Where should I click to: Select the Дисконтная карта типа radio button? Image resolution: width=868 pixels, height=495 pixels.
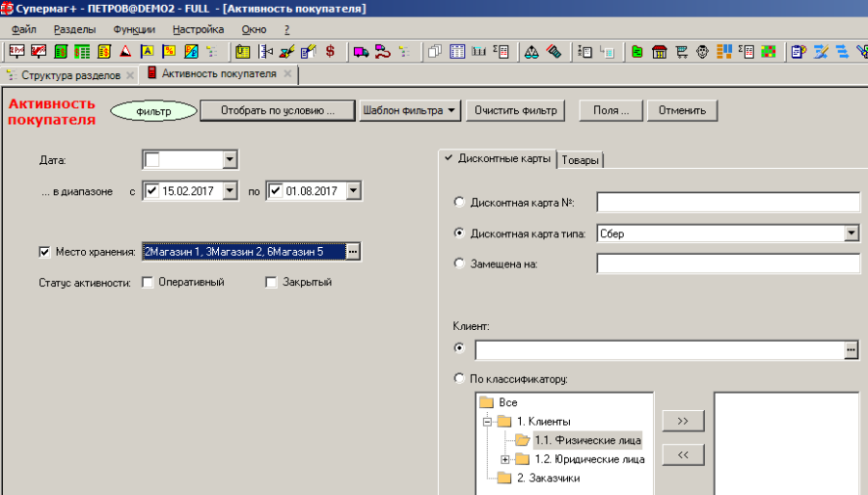click(x=459, y=234)
